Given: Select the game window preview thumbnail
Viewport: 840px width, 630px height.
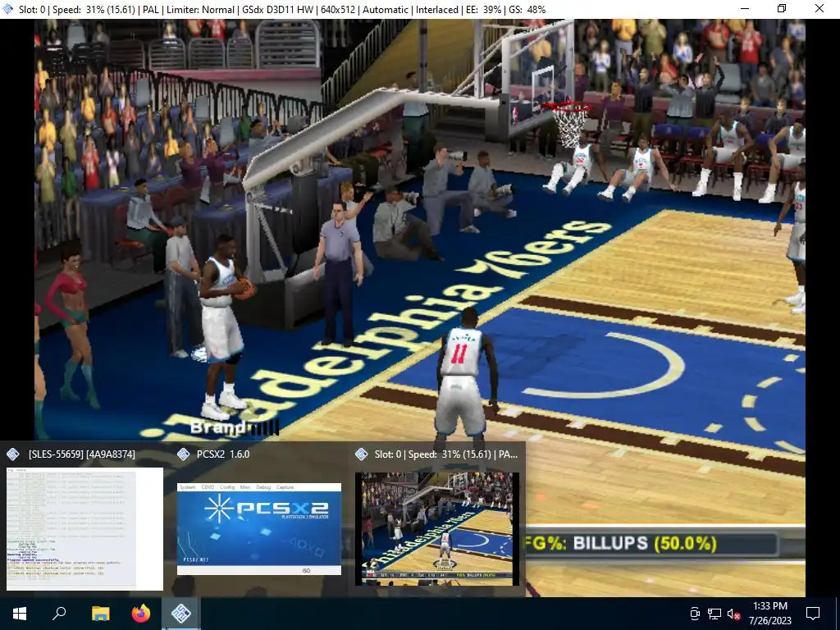Looking at the screenshot, I should click(437, 529).
